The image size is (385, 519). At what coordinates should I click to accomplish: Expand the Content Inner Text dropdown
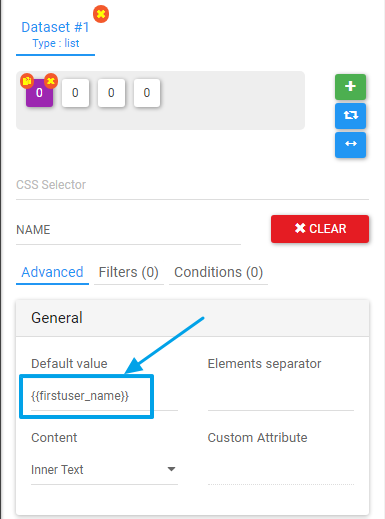pos(104,470)
